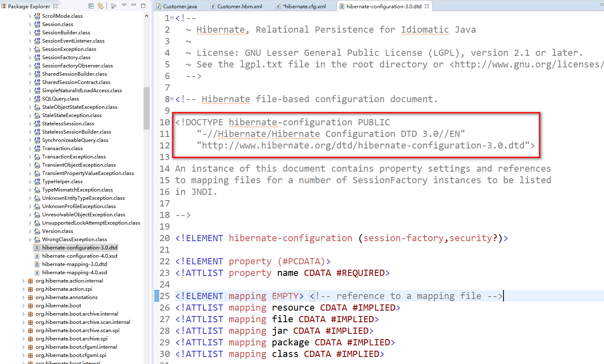This screenshot has height=364, width=604.
Task: Click the org.hibernate.boot.cfgxml.internal package icon
Action: click(30, 347)
